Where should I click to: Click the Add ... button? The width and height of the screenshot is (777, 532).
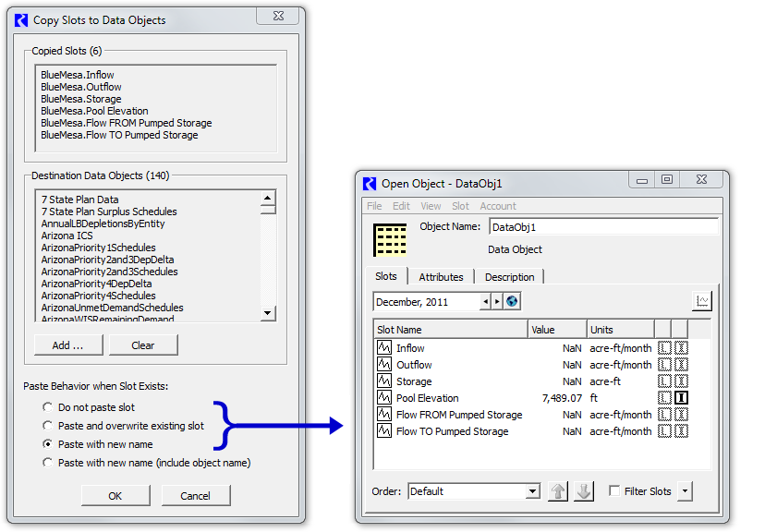(68, 345)
